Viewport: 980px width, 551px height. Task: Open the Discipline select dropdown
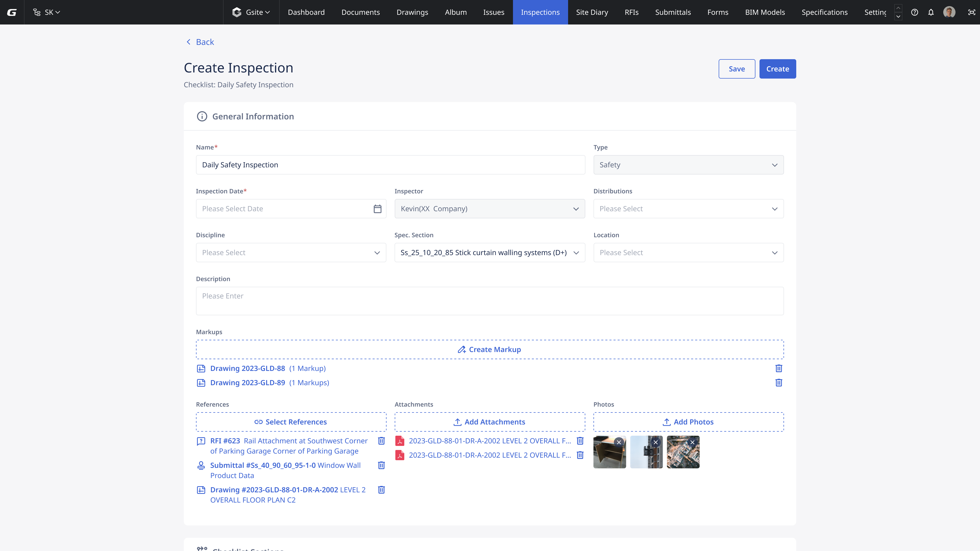[291, 253]
